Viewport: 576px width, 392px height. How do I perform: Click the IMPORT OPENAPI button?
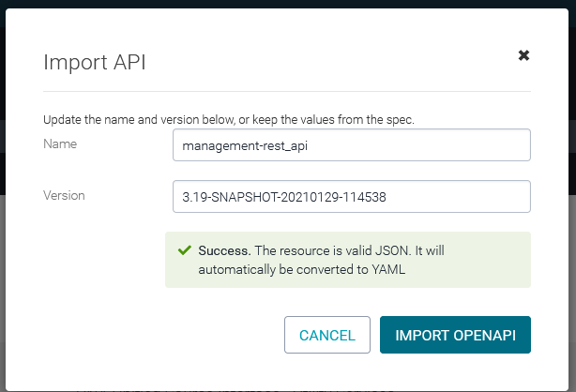coord(455,335)
